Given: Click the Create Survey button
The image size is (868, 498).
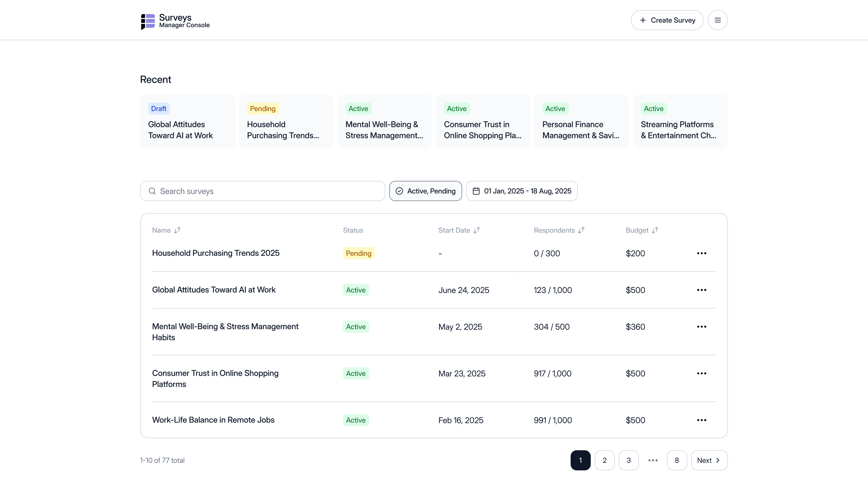Looking at the screenshot, I should (x=667, y=20).
